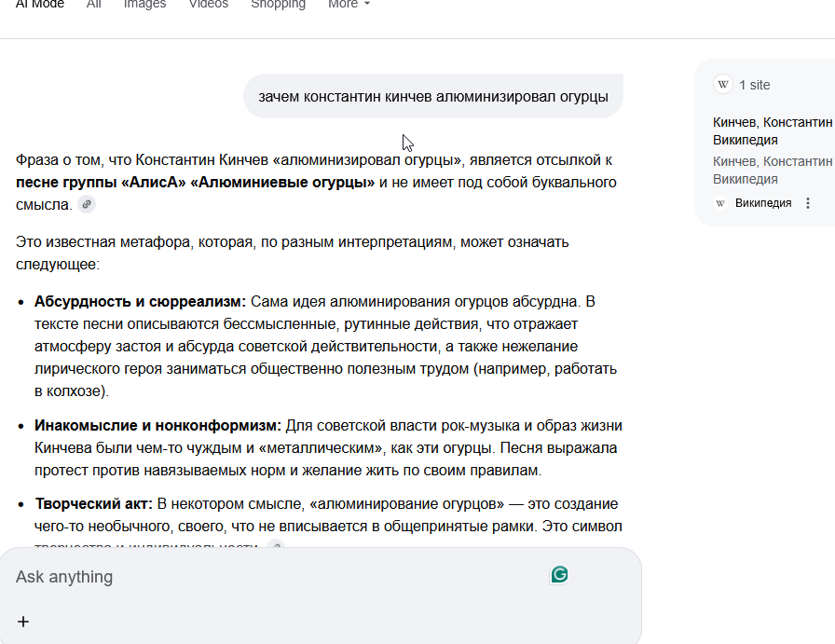
Task: Click the bold «Алюминиевые огурцы» song reference text
Action: click(x=282, y=183)
